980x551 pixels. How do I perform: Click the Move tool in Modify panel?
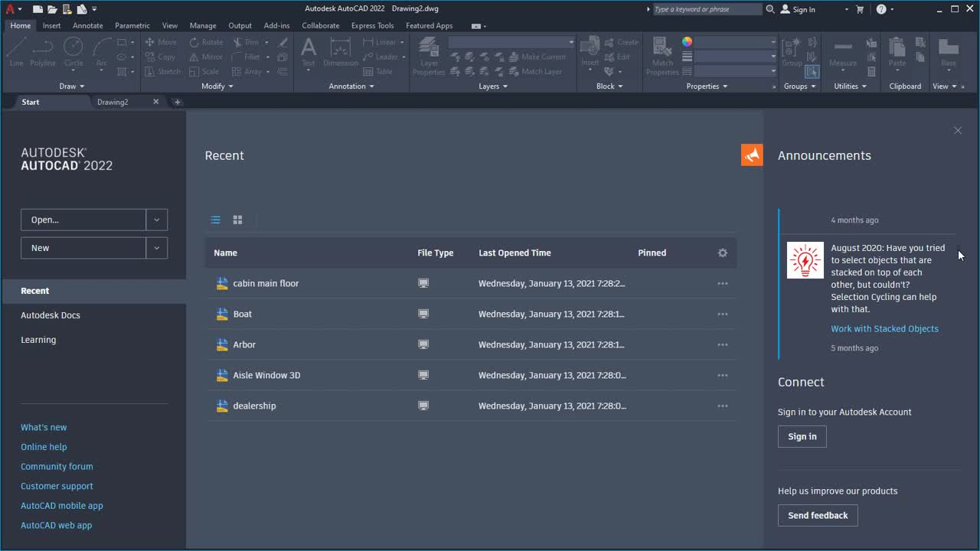pyautogui.click(x=161, y=42)
